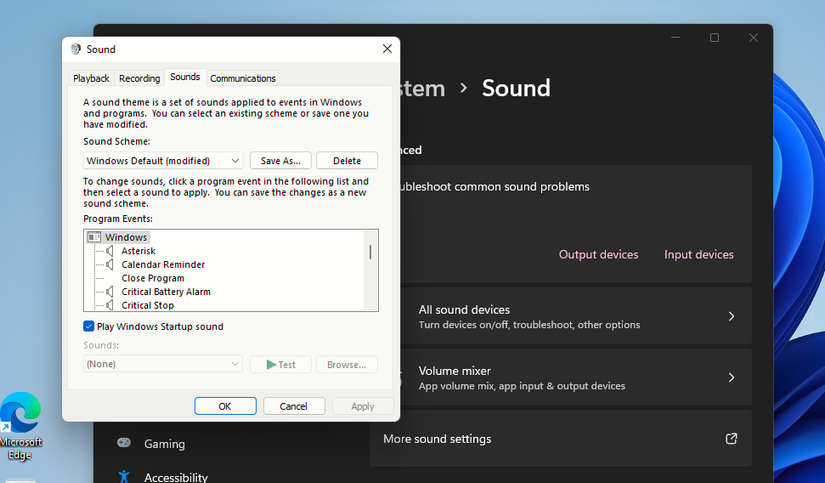
Task: Click the speaker icon beside Calendar Reminder
Action: (x=111, y=265)
